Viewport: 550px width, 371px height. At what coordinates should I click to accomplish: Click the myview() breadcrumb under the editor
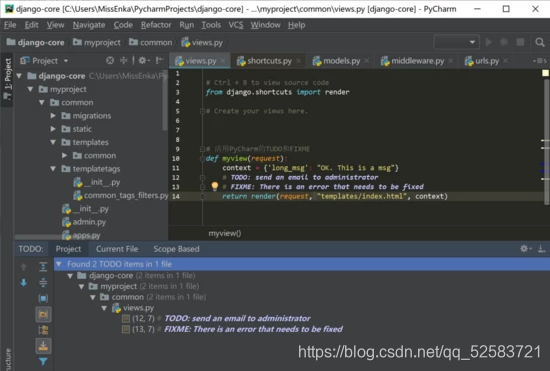coord(225,233)
